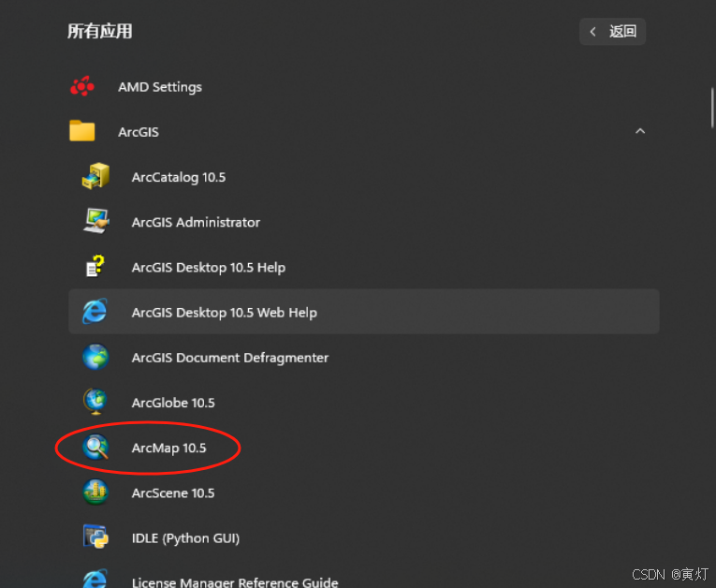Image resolution: width=716 pixels, height=588 pixels.
Task: Click the app list vertical scrollbar thumb
Action: pyautogui.click(x=712, y=108)
